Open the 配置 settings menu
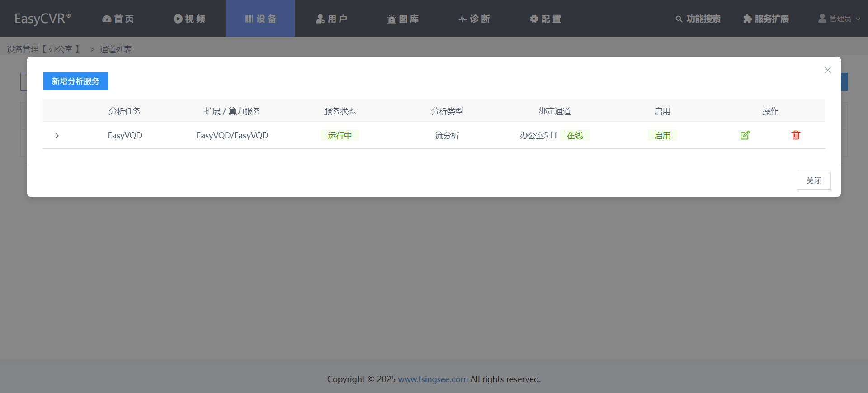The image size is (868, 393). point(545,19)
